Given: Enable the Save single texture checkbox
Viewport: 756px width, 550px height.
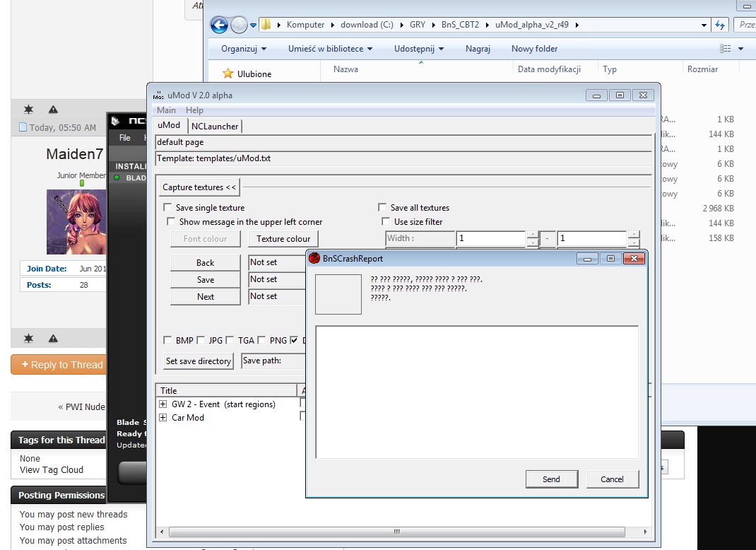Looking at the screenshot, I should [x=167, y=208].
